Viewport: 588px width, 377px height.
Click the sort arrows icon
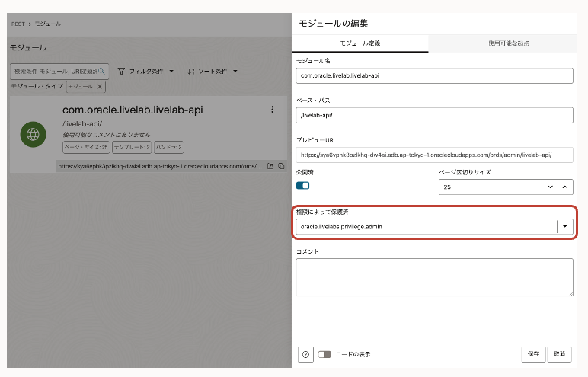tap(191, 72)
